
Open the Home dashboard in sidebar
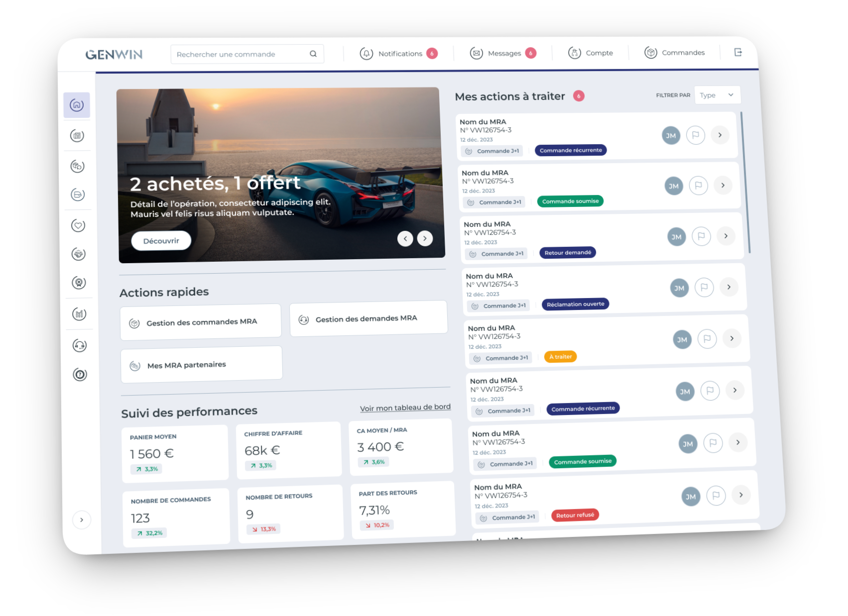77,105
